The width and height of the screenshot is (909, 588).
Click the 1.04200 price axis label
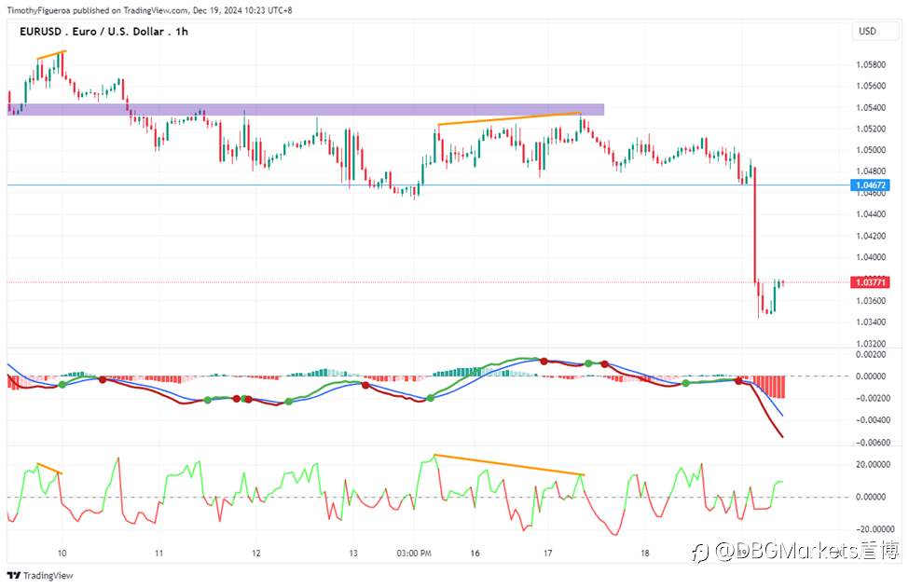pos(871,236)
